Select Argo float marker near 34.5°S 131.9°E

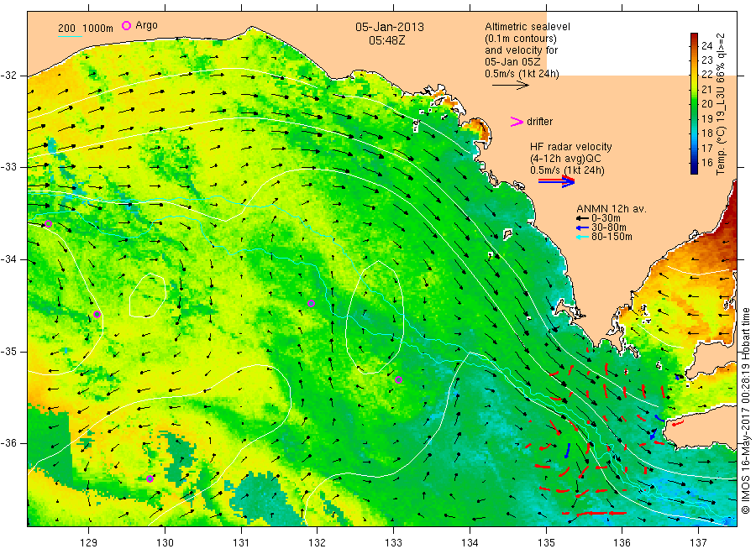[x=311, y=304]
